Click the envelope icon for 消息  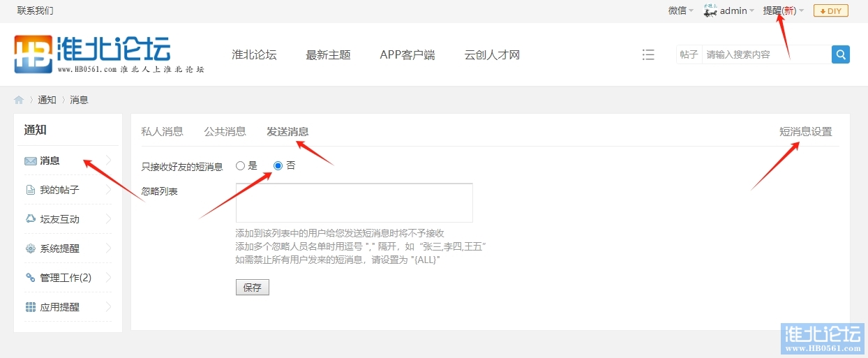31,161
